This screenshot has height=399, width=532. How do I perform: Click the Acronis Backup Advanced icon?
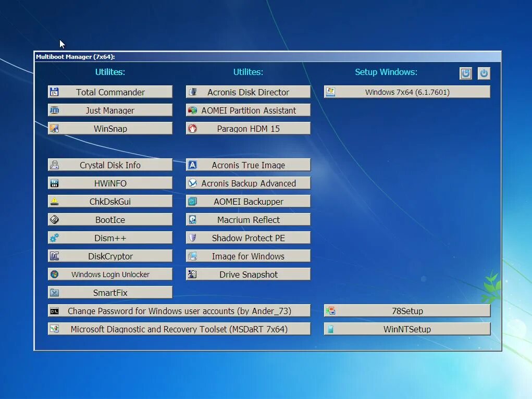[192, 183]
